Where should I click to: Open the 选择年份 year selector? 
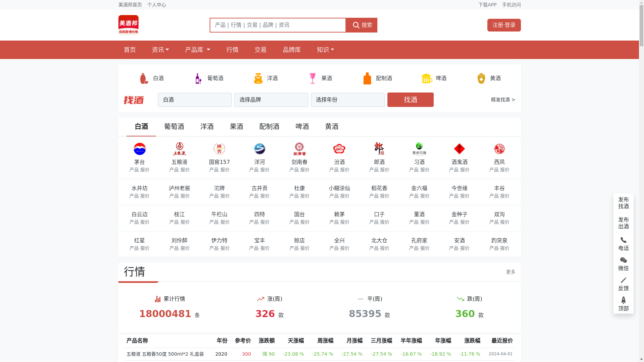coord(347,100)
